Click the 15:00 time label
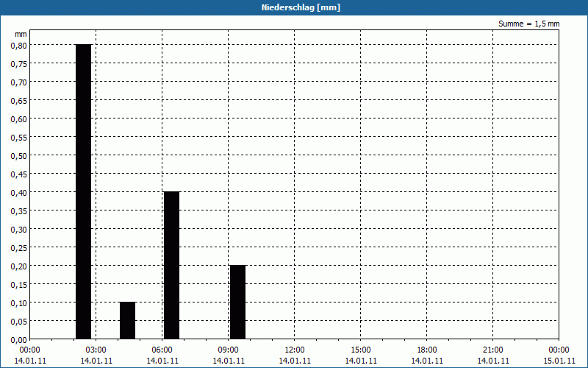Image resolution: width=588 pixels, height=368 pixels. click(x=361, y=350)
